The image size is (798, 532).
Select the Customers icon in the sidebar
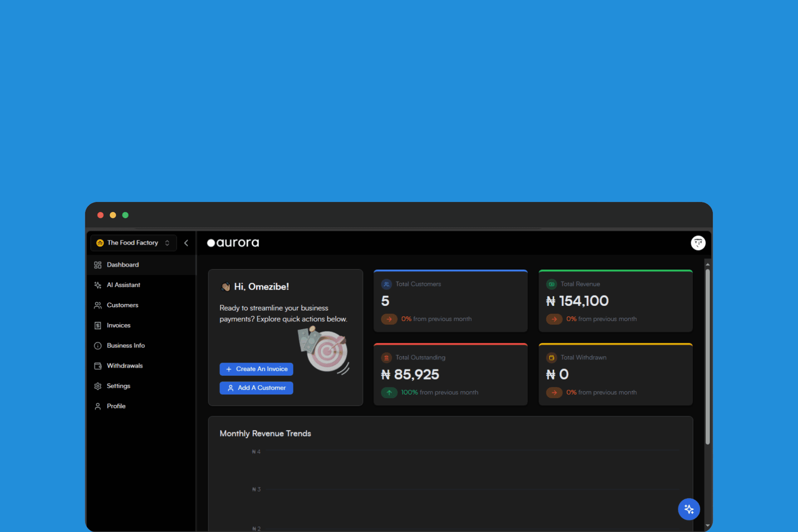click(x=98, y=305)
